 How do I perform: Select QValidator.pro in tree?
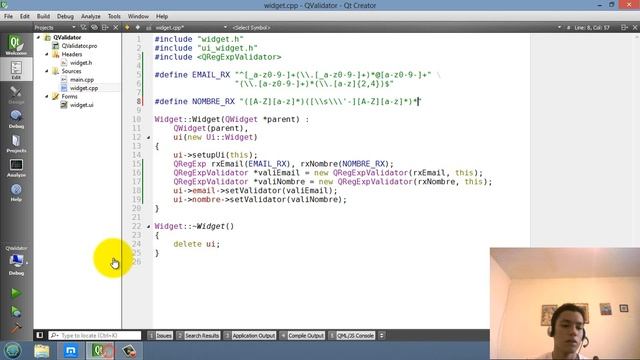click(79, 46)
